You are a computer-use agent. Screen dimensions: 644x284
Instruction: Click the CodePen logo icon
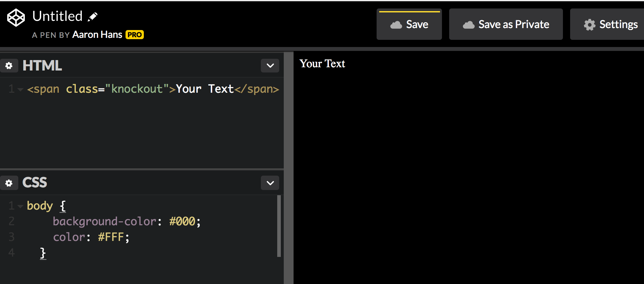tap(16, 18)
